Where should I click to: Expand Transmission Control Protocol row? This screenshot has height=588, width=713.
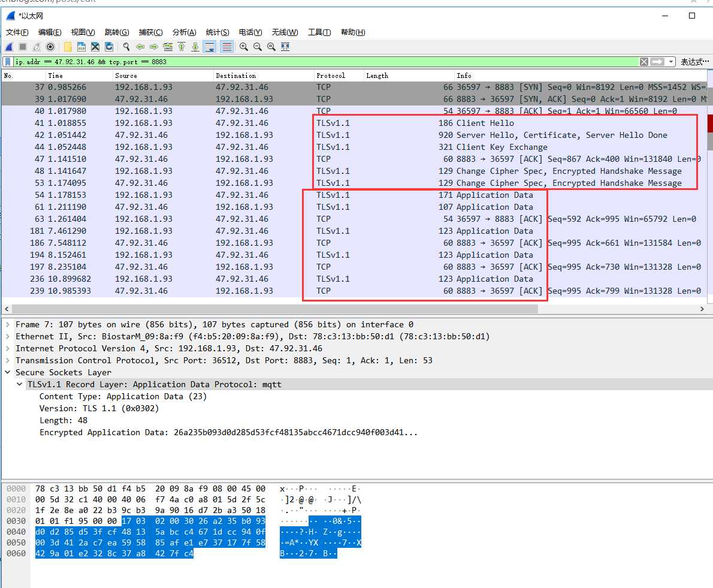pos(8,360)
